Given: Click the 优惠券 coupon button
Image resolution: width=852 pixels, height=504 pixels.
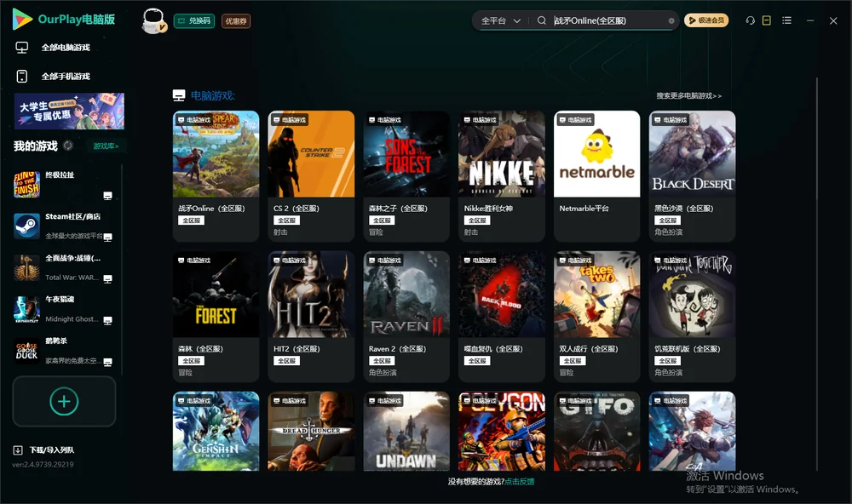Looking at the screenshot, I should coord(236,20).
